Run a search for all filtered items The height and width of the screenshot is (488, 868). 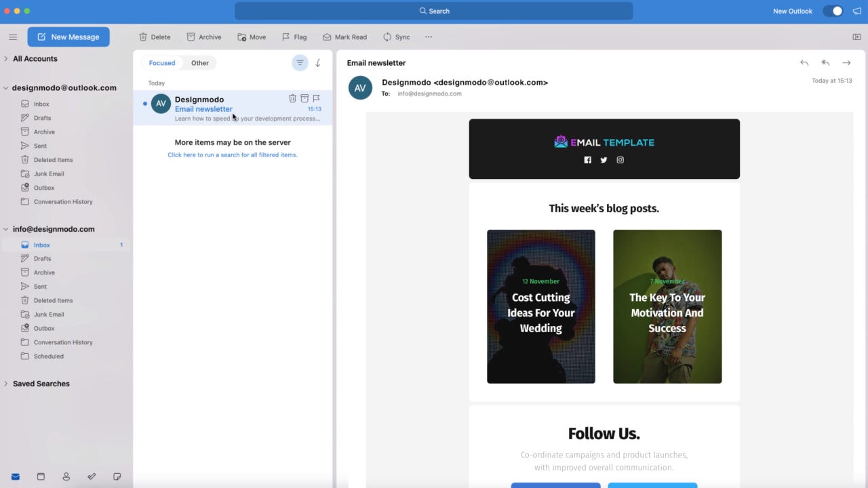point(233,155)
